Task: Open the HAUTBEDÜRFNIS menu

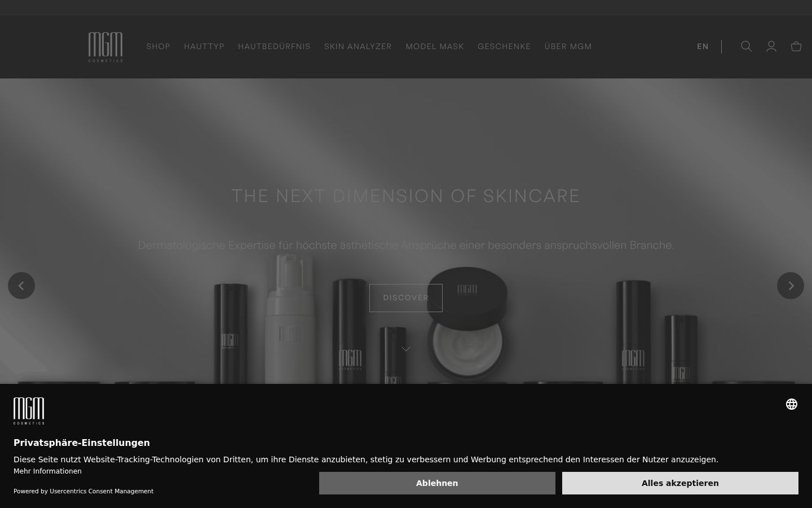Action: (274, 46)
